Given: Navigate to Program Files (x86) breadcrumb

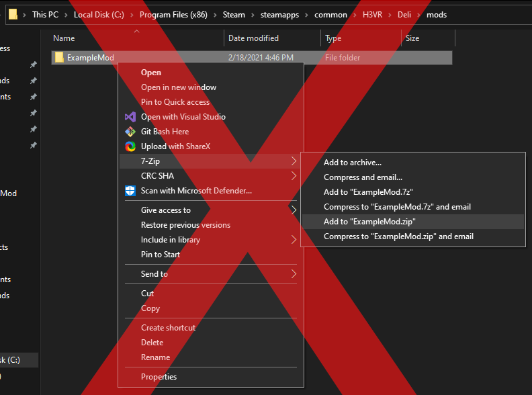Looking at the screenshot, I should point(173,15).
